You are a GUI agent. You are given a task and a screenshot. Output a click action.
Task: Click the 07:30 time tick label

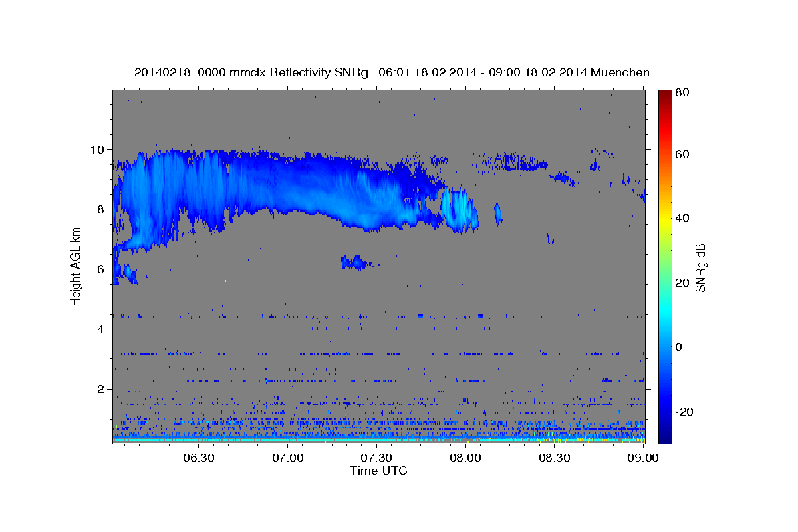tap(376, 458)
